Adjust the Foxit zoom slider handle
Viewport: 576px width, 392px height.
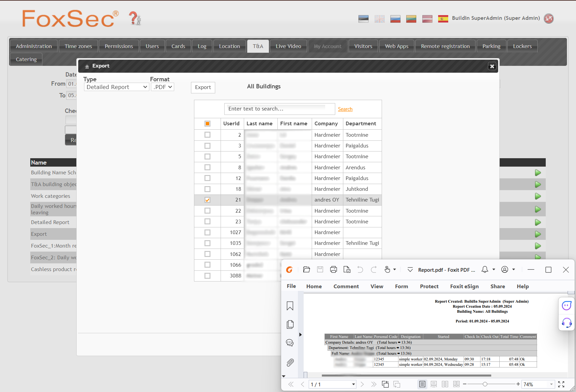[x=485, y=384]
